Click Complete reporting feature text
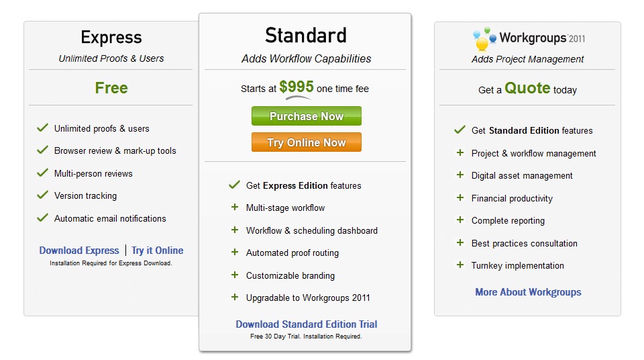The height and width of the screenshot is (360, 644). 508,221
